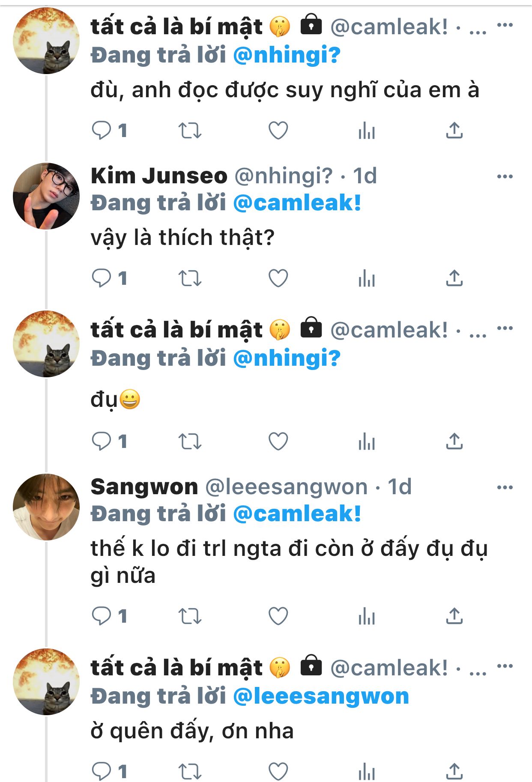The height and width of the screenshot is (782, 532).
Task: Open Kim Junseo's profile picture
Action: (46, 196)
